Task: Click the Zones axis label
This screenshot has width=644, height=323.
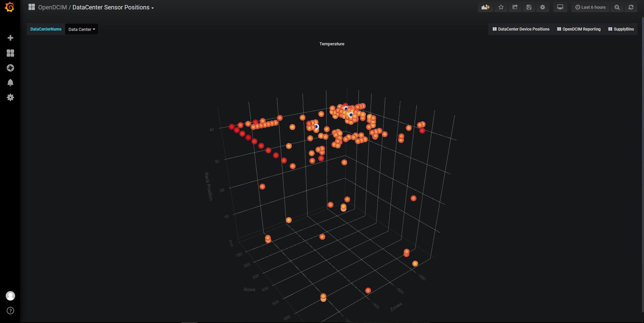Action: [x=396, y=307]
